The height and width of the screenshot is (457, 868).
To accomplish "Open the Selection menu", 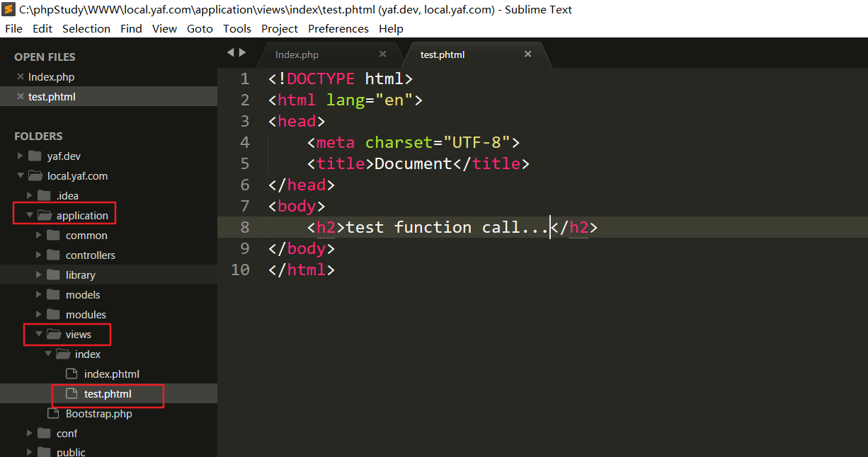I will coord(86,29).
